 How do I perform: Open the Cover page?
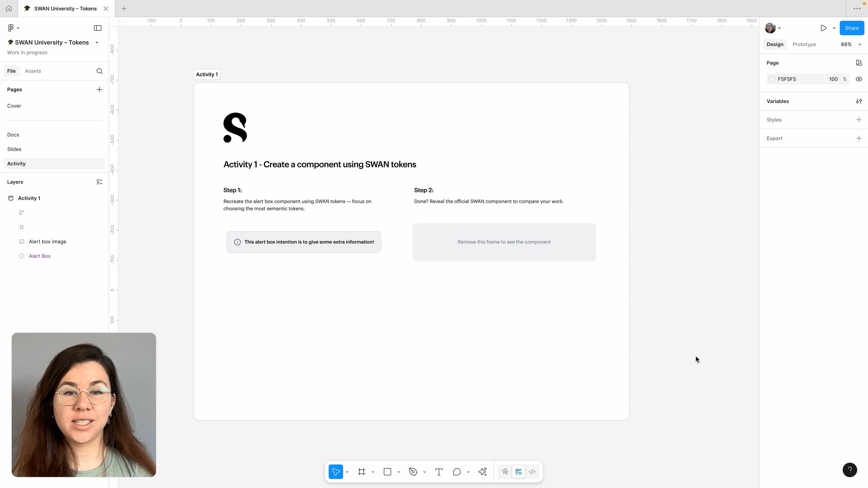pos(54,106)
